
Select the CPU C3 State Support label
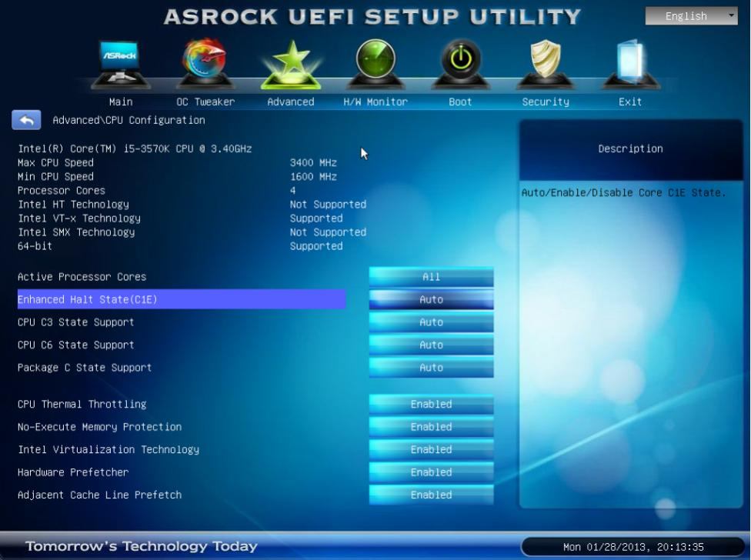click(75, 322)
